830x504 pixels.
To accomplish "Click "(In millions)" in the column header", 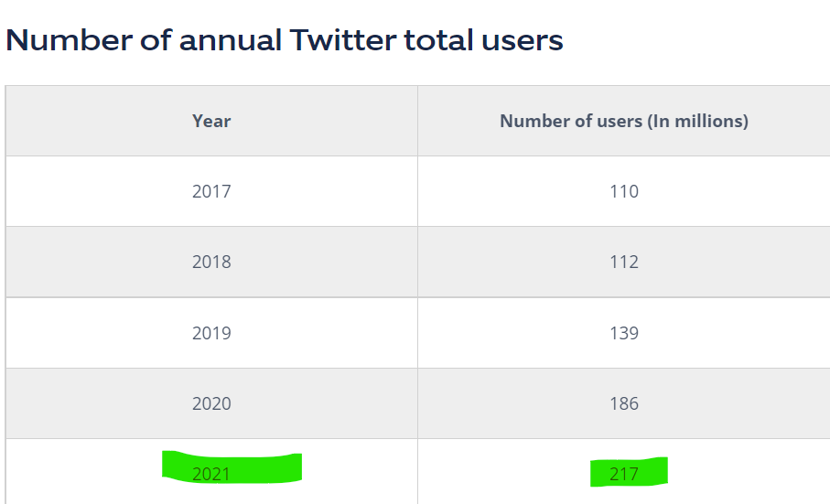I will point(698,121).
